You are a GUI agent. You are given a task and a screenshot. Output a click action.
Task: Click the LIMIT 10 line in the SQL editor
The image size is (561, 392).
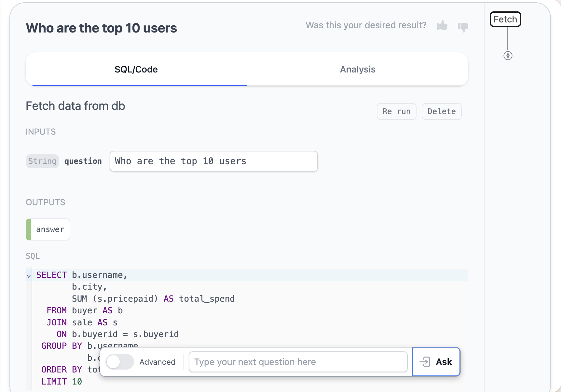pyautogui.click(x=61, y=381)
